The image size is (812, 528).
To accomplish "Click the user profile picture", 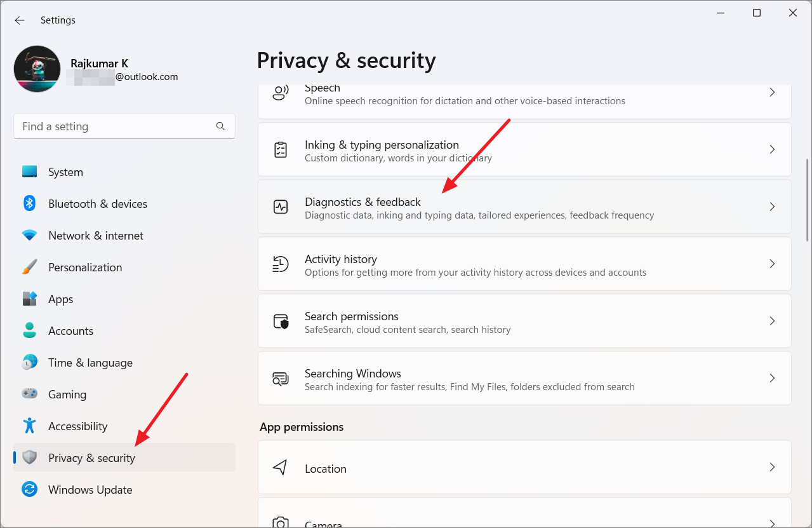I will coord(37,69).
